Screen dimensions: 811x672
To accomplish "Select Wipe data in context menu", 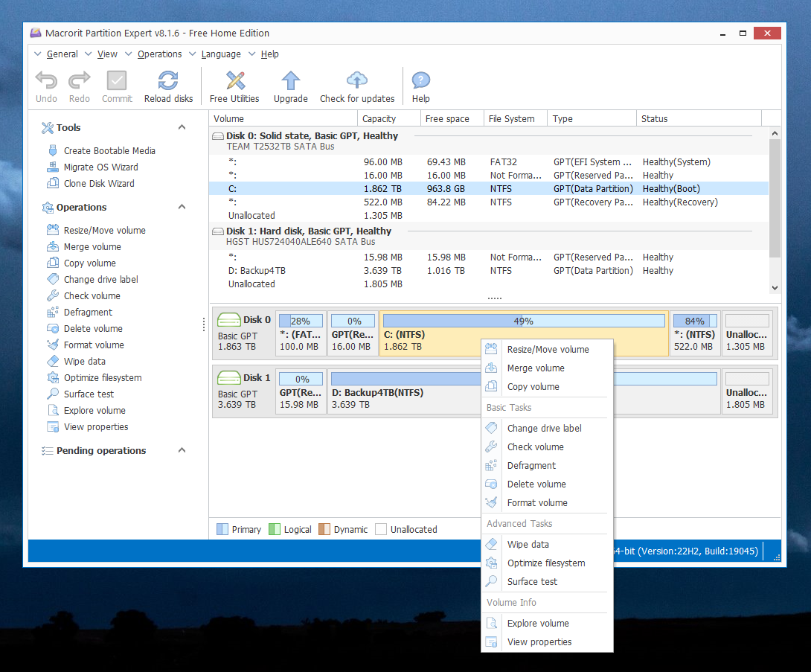I will 547,544.
